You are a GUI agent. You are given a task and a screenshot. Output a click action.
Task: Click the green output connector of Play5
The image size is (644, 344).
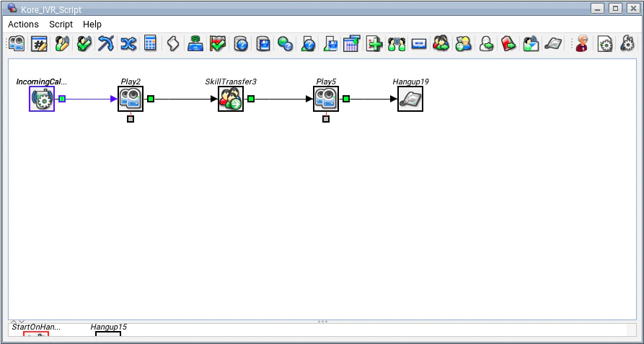pyautogui.click(x=346, y=99)
